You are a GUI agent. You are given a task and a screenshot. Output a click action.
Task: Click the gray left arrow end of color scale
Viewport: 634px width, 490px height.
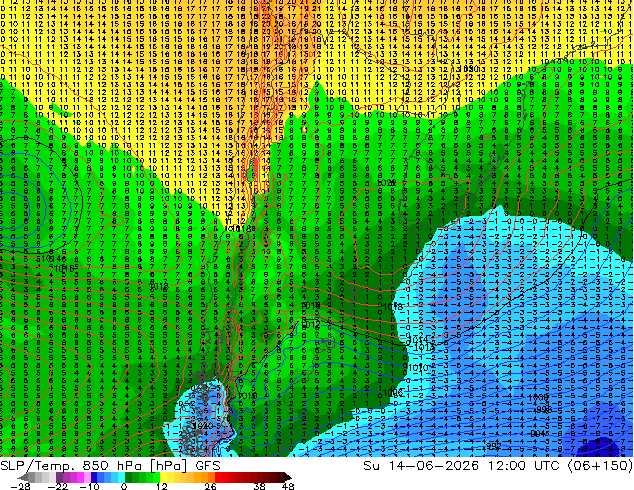click(x=23, y=477)
